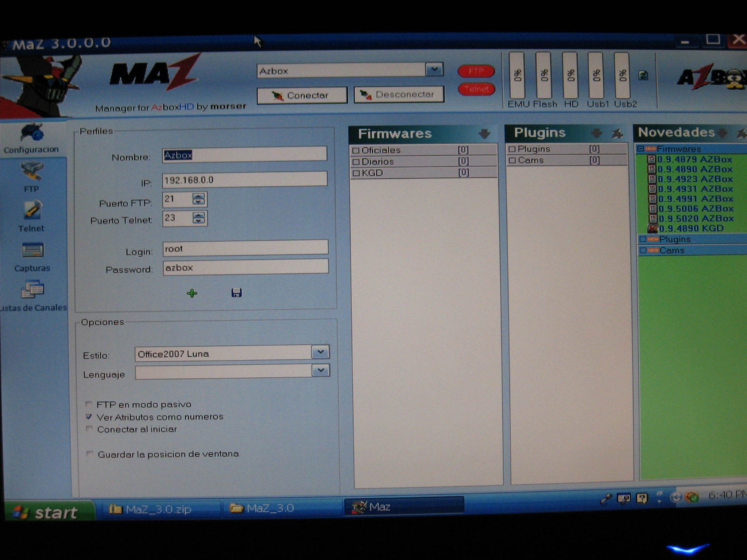Click the Usb1 usage gauge
This screenshot has height=560, width=747.
596,75
